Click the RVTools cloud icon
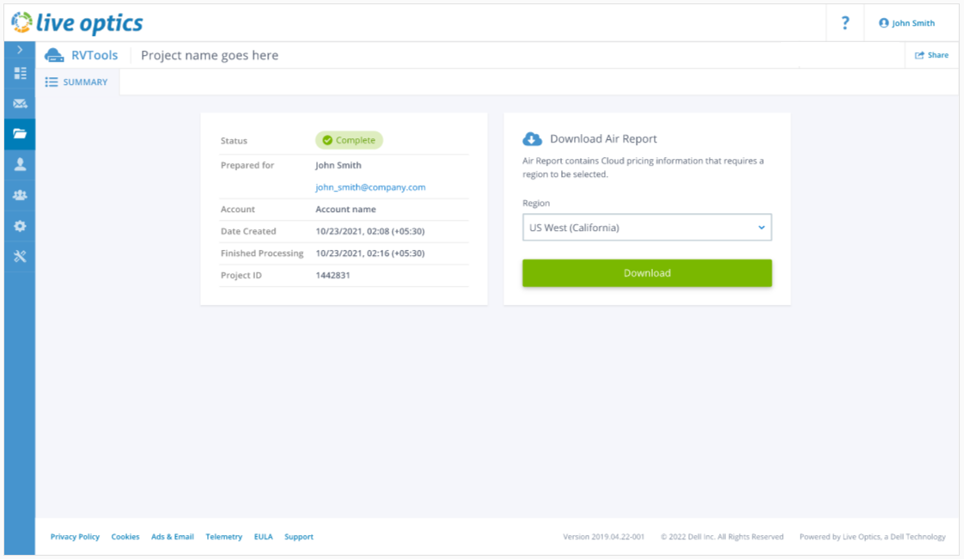Screen dimensions: 964x560 pyautogui.click(x=54, y=55)
